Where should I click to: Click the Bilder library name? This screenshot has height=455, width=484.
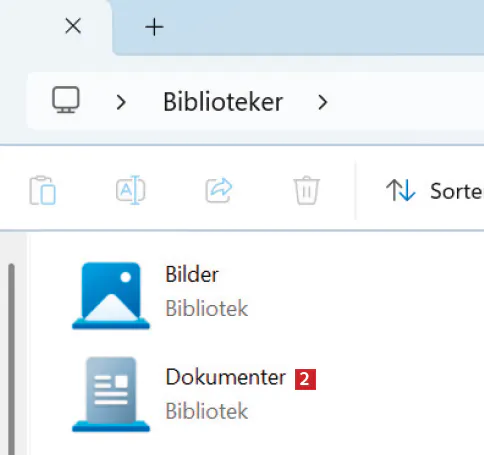[x=192, y=274]
